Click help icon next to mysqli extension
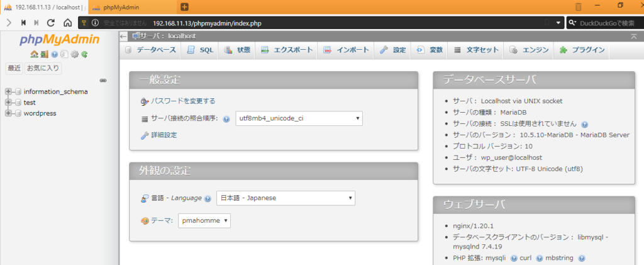The image size is (644, 265). pos(514,258)
